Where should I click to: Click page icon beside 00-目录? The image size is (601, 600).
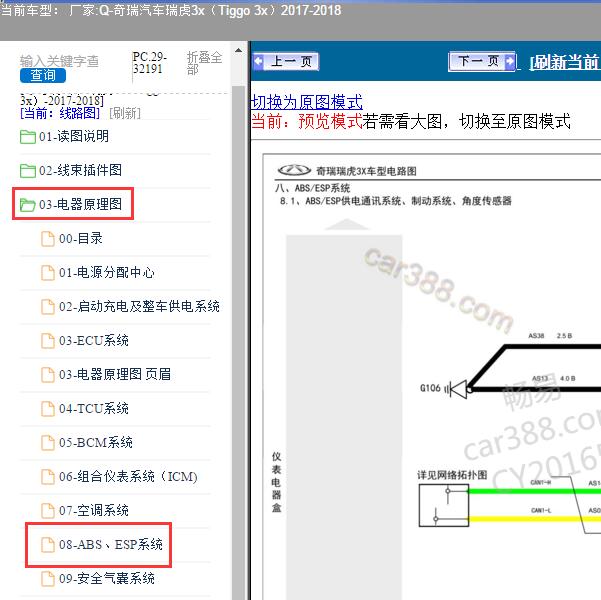pyautogui.click(x=48, y=239)
